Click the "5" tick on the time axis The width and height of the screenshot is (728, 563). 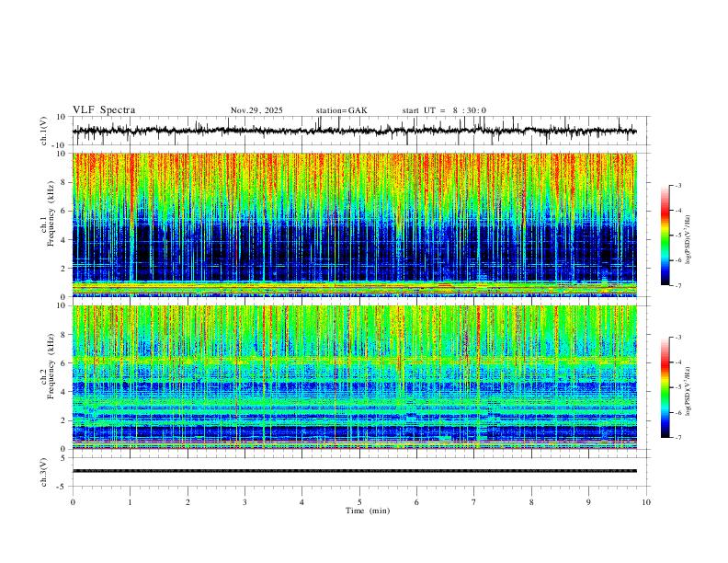click(x=359, y=502)
